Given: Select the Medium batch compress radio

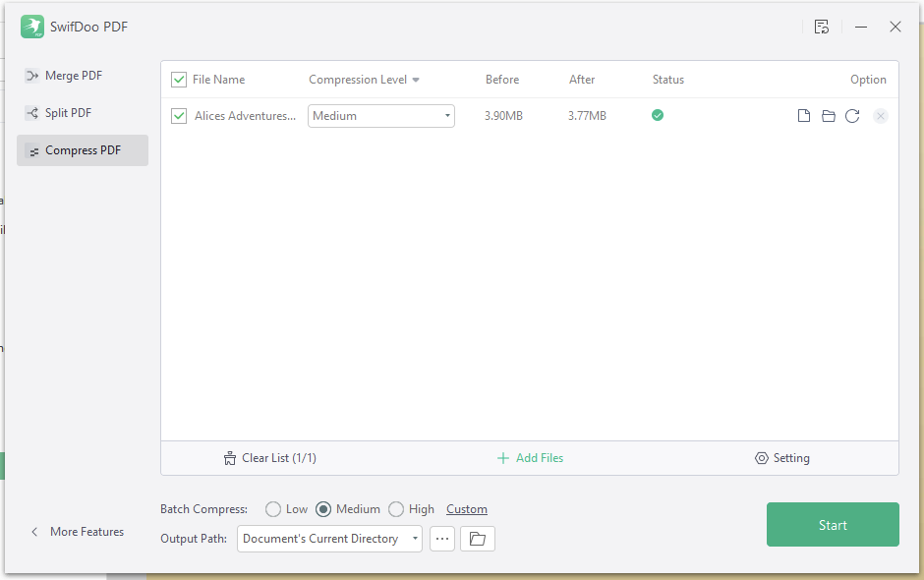Looking at the screenshot, I should [x=323, y=509].
